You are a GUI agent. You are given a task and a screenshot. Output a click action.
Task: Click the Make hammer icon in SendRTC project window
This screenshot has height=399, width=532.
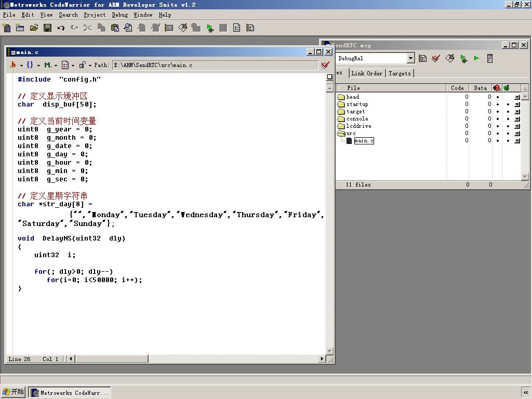[x=449, y=58]
